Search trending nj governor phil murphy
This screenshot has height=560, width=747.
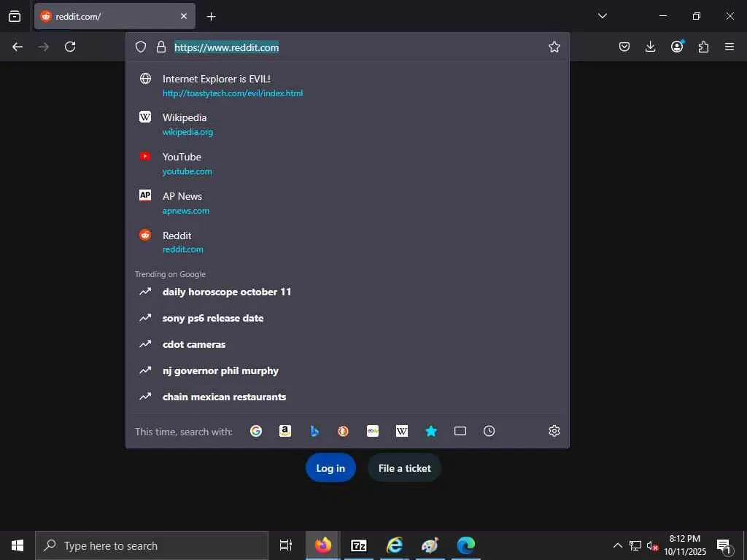pos(347,370)
